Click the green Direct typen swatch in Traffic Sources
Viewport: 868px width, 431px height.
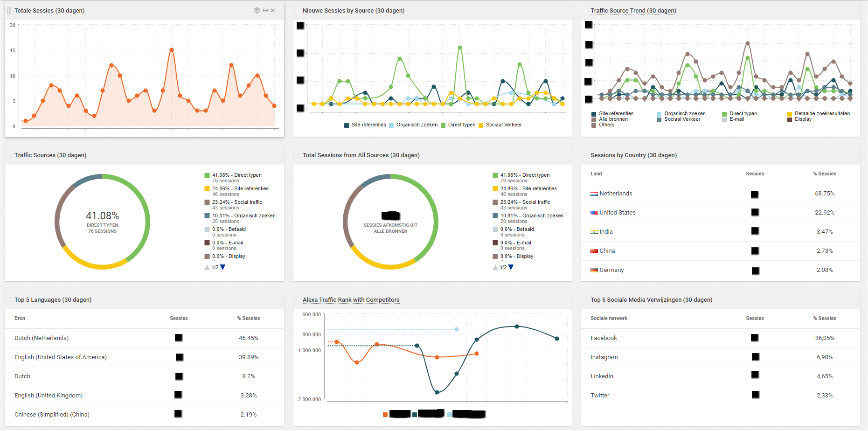point(207,175)
